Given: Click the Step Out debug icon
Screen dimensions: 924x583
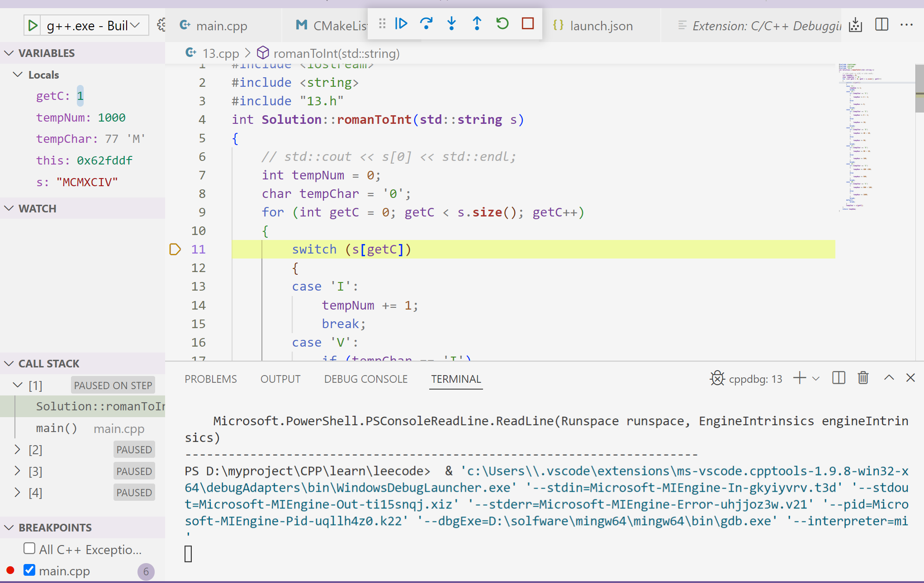Looking at the screenshot, I should click(476, 24).
